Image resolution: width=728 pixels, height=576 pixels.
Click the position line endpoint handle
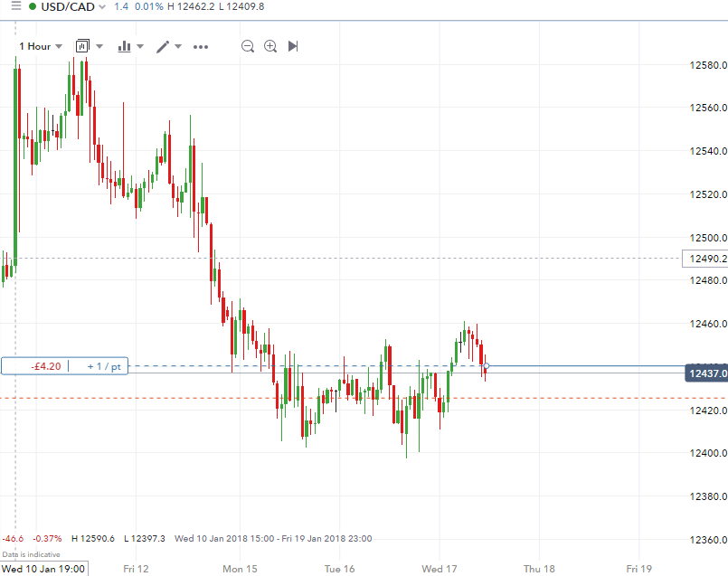pyautogui.click(x=487, y=366)
